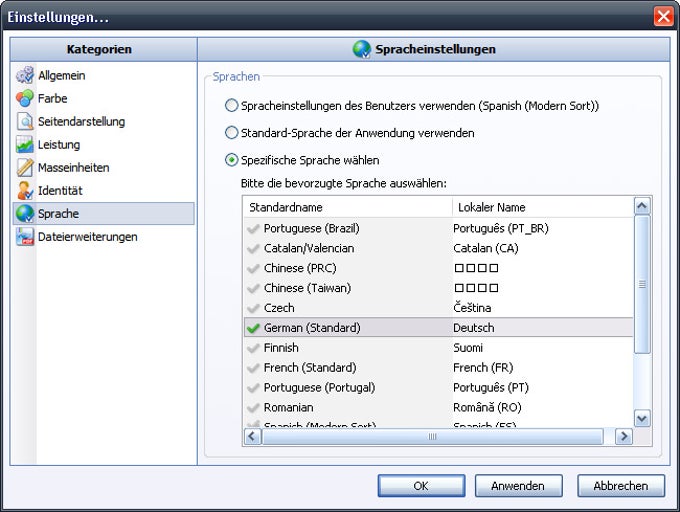The width and height of the screenshot is (680, 512).
Task: Open the Dateierweiterungen category
Action: (x=104, y=237)
